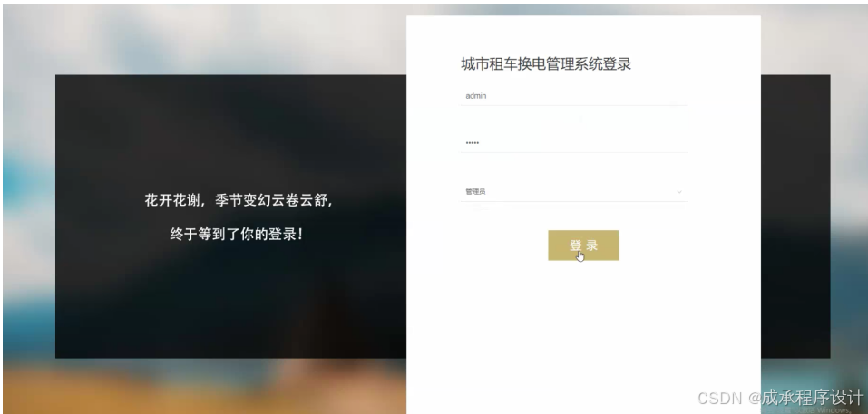This screenshot has height=414, width=868.
Task: Select the 管理员 text in role selector
Action: (x=475, y=192)
